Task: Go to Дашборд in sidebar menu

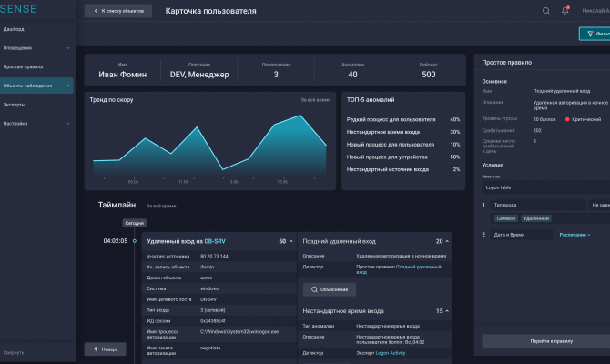Action: [14, 28]
